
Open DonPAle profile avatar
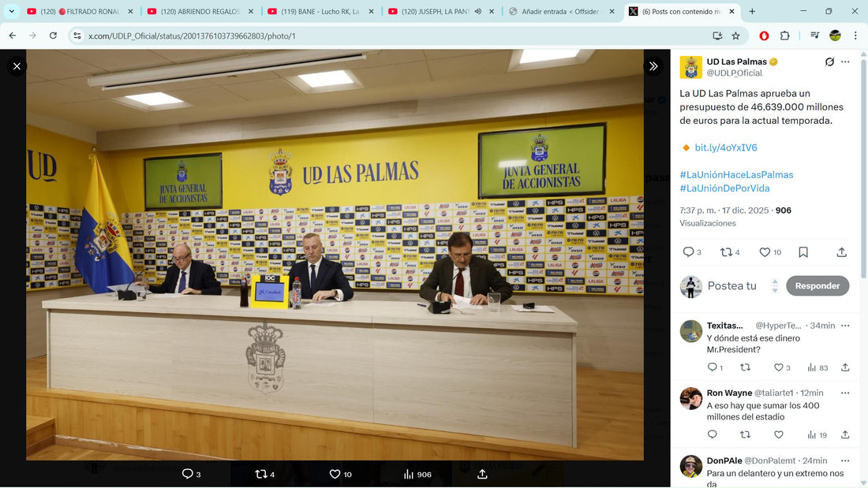(691, 467)
